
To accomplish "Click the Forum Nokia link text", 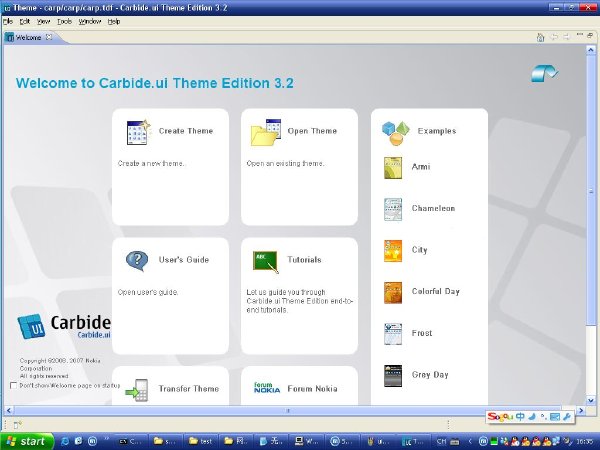I will point(312,389).
